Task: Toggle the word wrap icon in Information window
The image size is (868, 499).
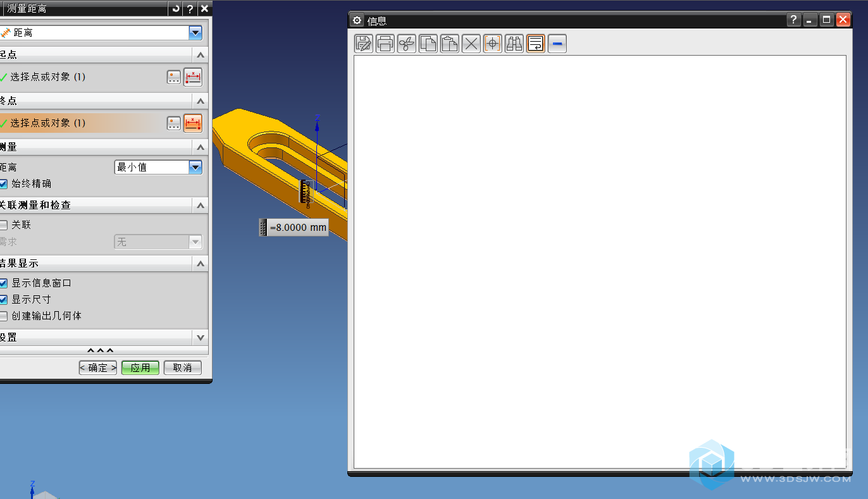Action: (x=536, y=44)
